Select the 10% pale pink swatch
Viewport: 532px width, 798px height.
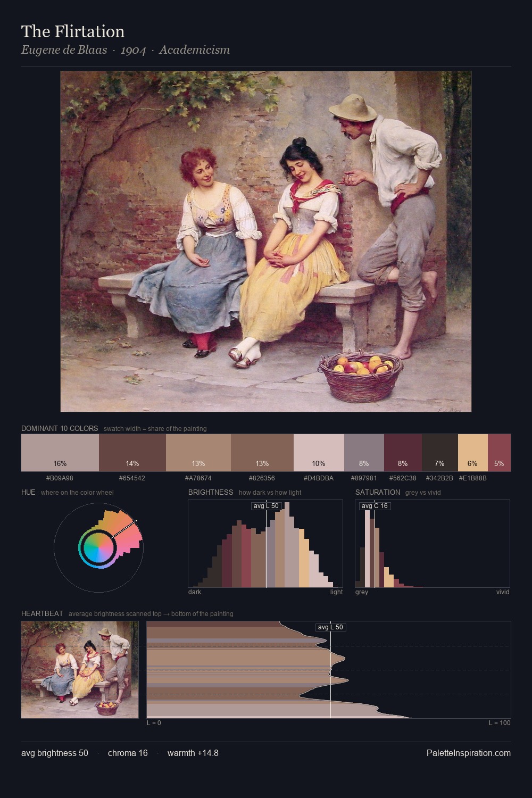pos(319,453)
